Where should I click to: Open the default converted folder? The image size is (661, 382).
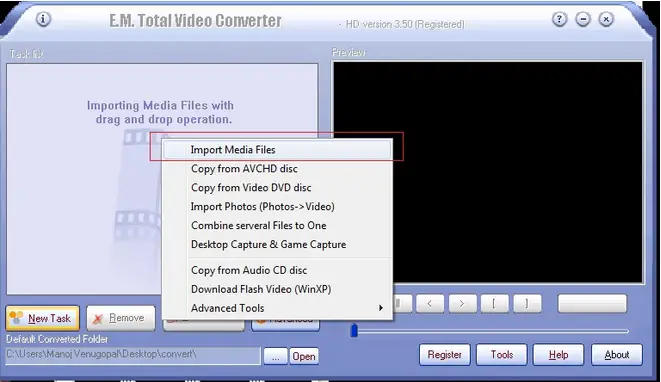304,357
